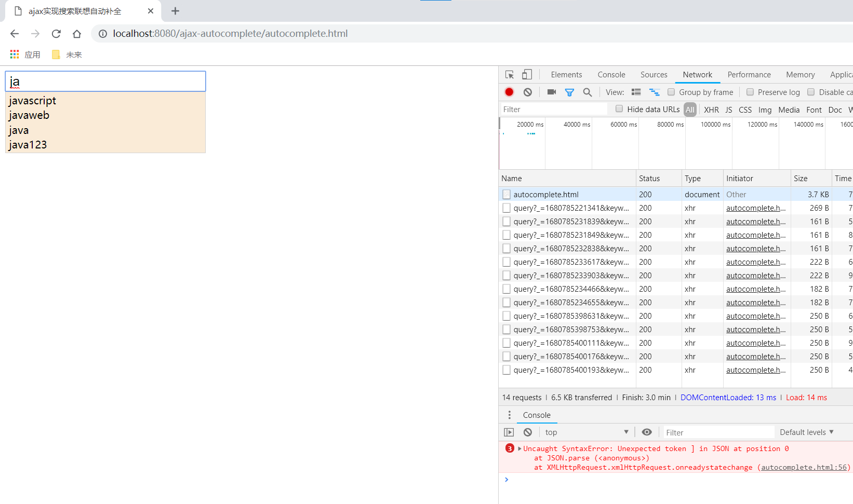Click the network Filter text field
Viewport: 853px width, 504px height.
[554, 109]
